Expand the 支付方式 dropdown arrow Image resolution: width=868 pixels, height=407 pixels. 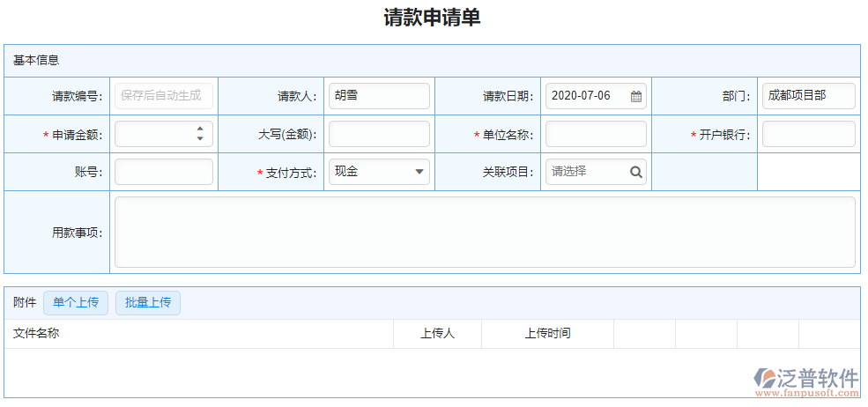coord(419,172)
